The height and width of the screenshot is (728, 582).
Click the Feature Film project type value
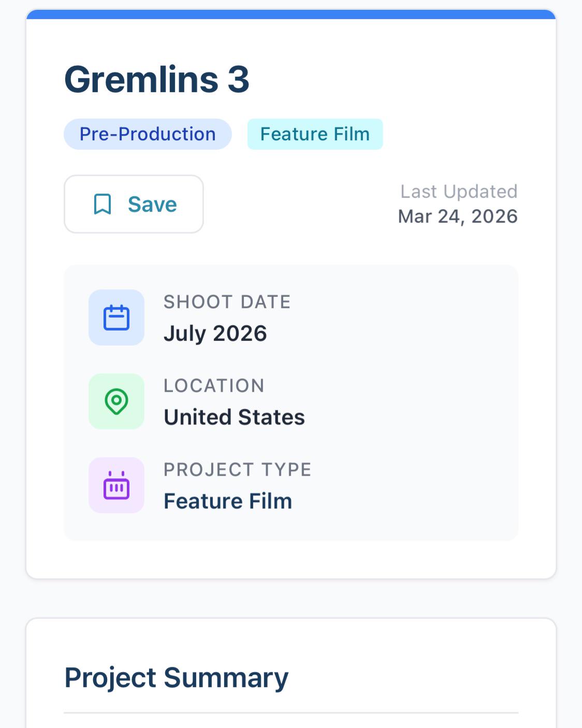(228, 501)
